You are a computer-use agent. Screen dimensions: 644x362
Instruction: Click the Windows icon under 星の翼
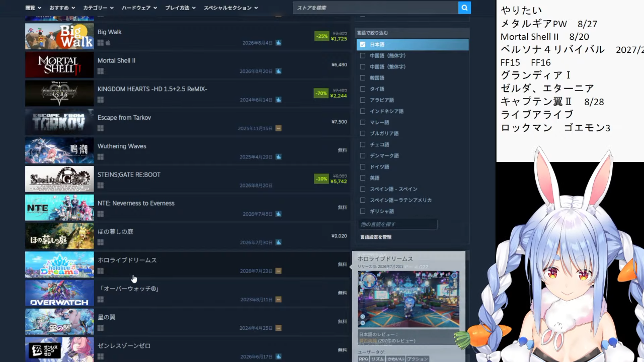[x=101, y=328]
